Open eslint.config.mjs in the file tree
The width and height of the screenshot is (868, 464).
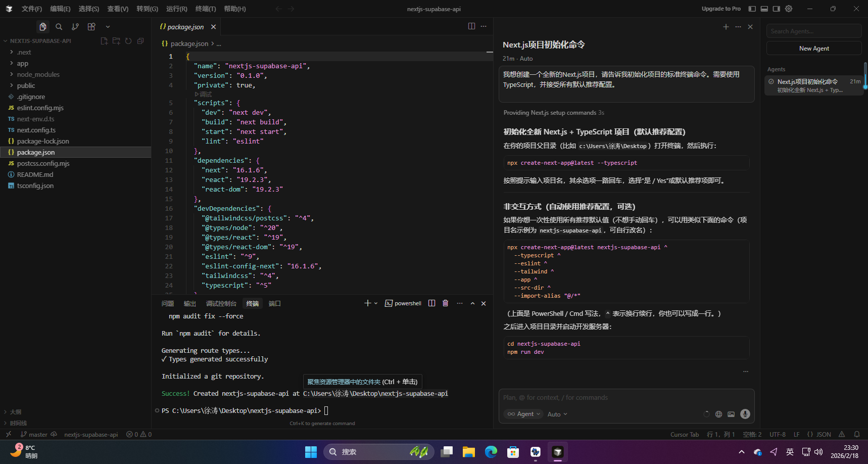coord(40,108)
